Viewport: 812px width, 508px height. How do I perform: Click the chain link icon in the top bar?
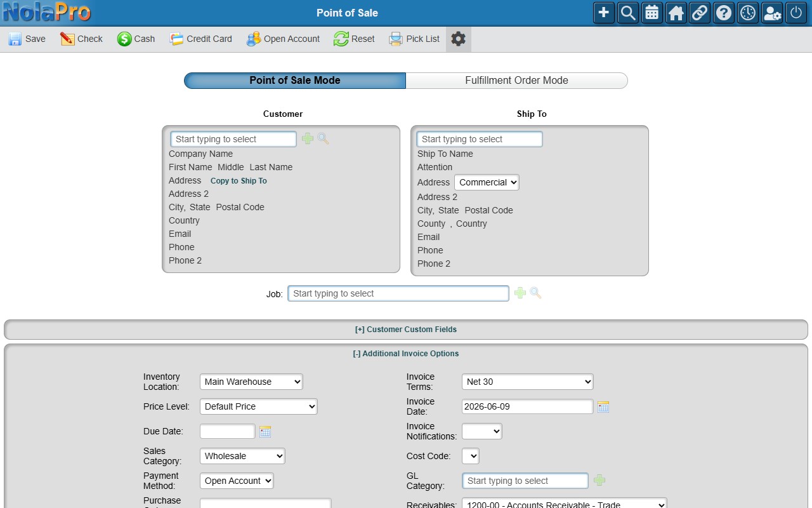[x=700, y=13]
